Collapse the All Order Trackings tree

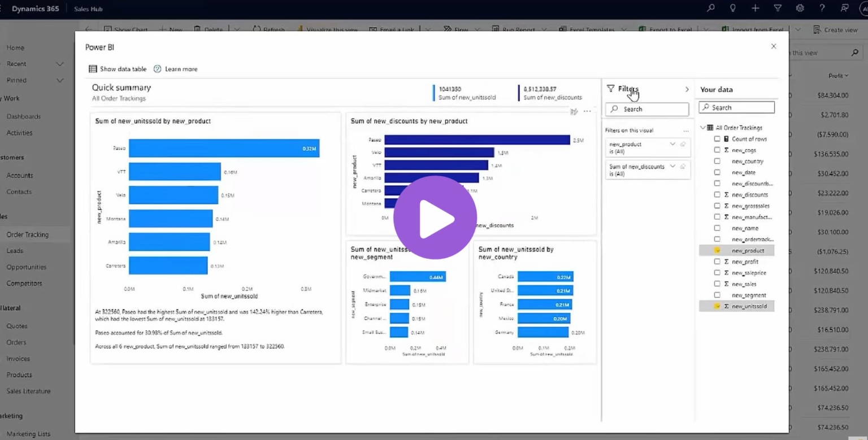tap(702, 127)
